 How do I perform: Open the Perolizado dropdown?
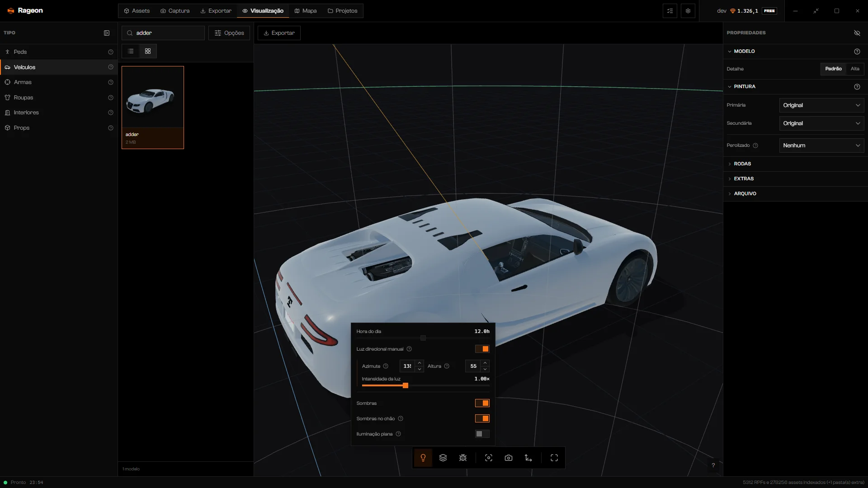click(x=821, y=145)
